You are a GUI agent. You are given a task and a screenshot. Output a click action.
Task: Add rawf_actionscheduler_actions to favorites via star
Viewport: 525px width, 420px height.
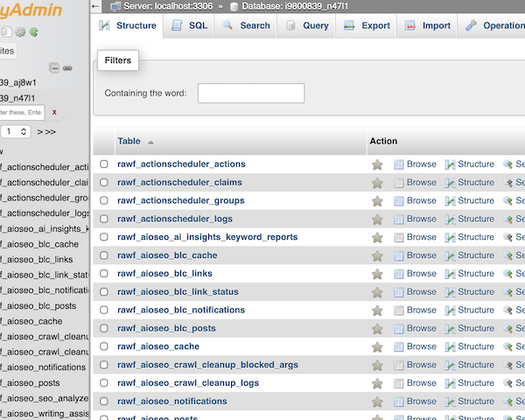coord(377,164)
